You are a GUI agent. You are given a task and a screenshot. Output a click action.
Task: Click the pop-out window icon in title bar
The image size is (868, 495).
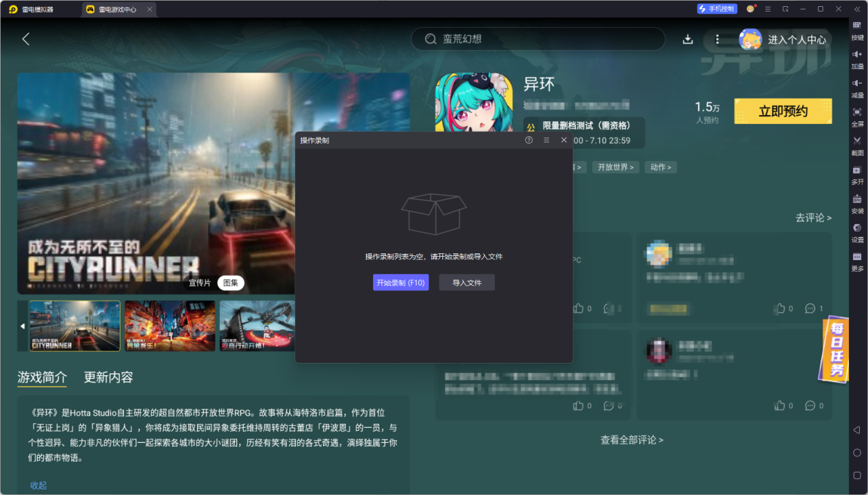786,9
